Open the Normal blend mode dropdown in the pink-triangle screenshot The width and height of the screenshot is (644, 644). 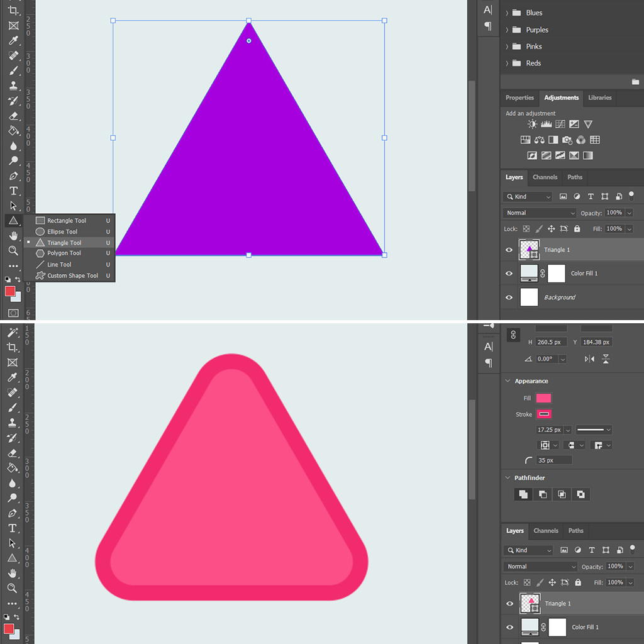pyautogui.click(x=540, y=567)
